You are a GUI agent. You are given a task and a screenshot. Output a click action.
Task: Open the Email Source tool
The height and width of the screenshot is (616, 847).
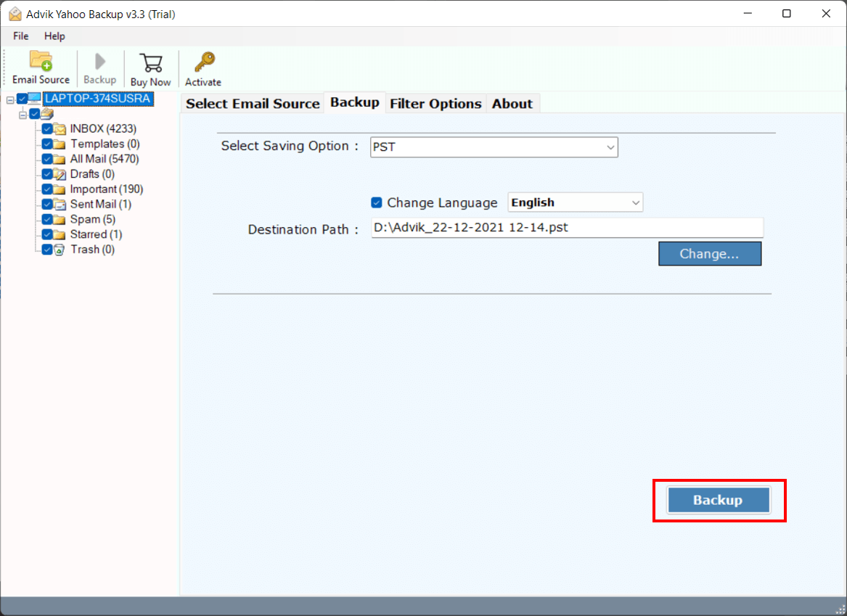[41, 67]
